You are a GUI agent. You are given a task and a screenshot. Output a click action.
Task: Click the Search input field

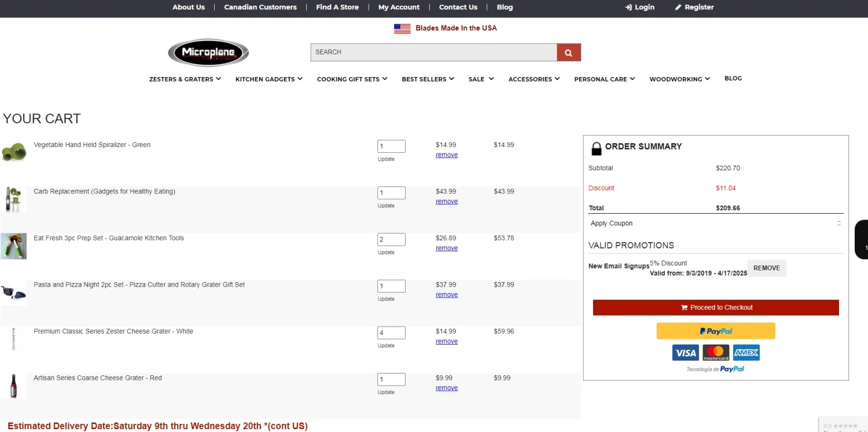pos(433,52)
